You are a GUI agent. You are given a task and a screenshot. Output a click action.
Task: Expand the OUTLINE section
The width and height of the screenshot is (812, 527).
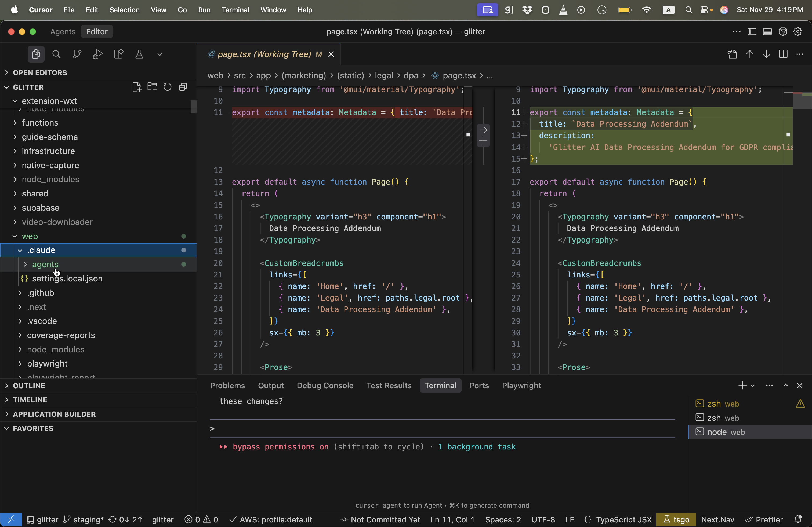pyautogui.click(x=29, y=386)
